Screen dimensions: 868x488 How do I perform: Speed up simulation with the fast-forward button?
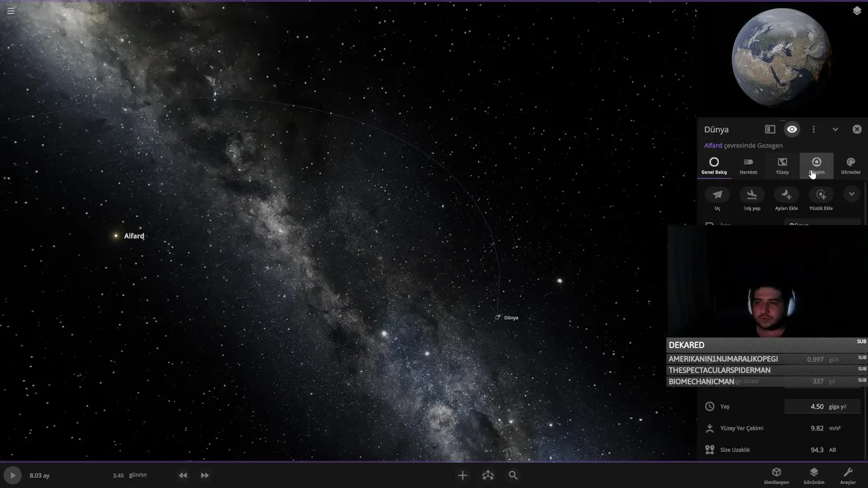205,476
